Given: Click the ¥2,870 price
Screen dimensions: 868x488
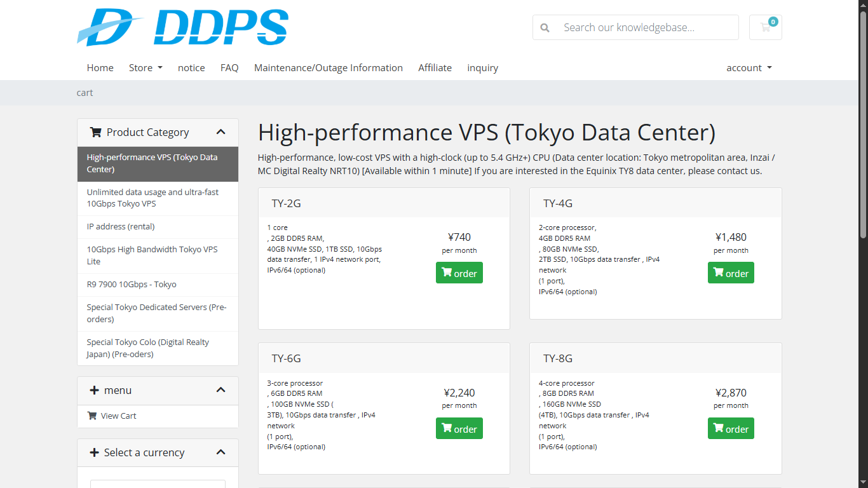Looking at the screenshot, I should pos(731,393).
